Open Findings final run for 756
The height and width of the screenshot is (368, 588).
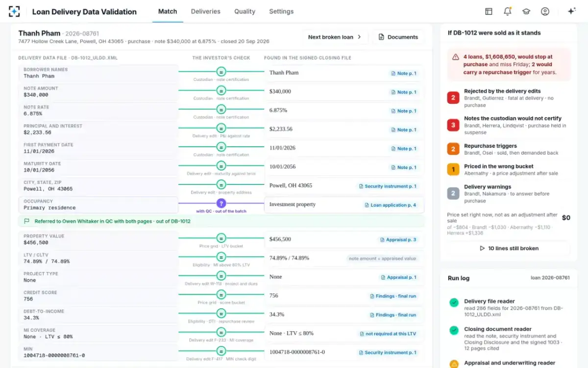coord(393,296)
